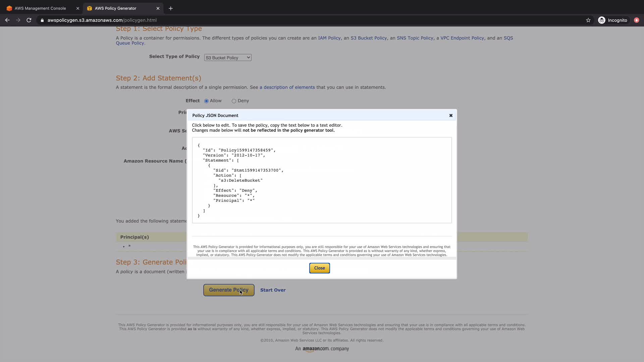Click the site lock icon in the address bar
This screenshot has width=644, height=362.
pos(42,20)
